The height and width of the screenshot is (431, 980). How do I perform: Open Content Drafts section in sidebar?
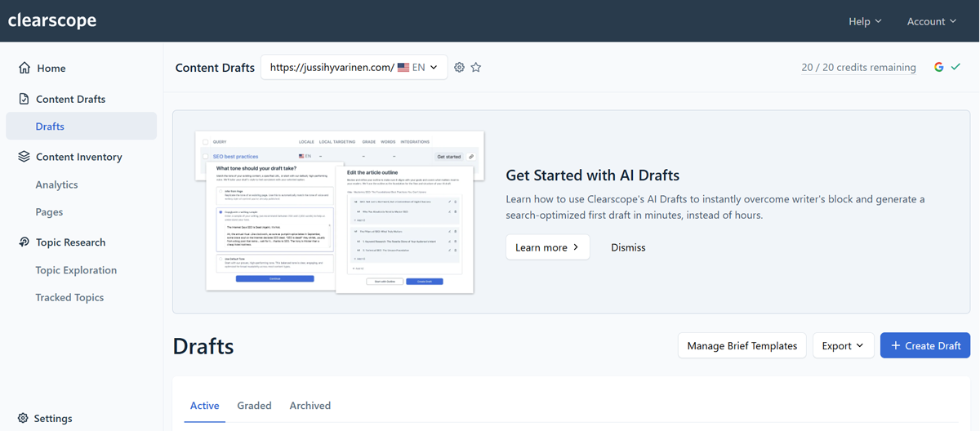70,99
